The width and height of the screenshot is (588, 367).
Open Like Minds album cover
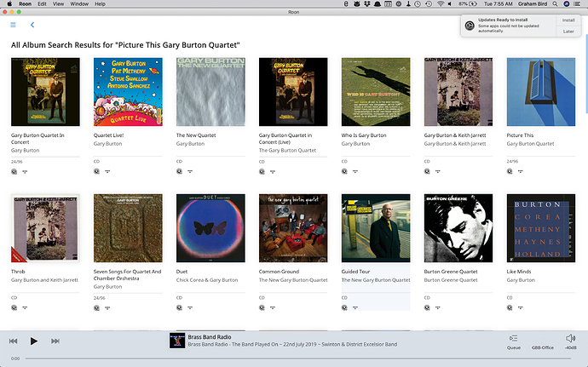541,228
